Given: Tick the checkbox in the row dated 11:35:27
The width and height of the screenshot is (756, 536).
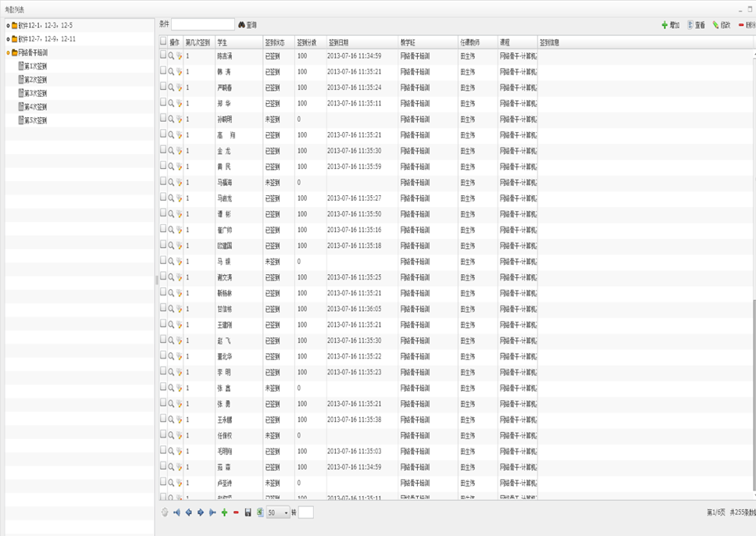Looking at the screenshot, I should coord(163,198).
